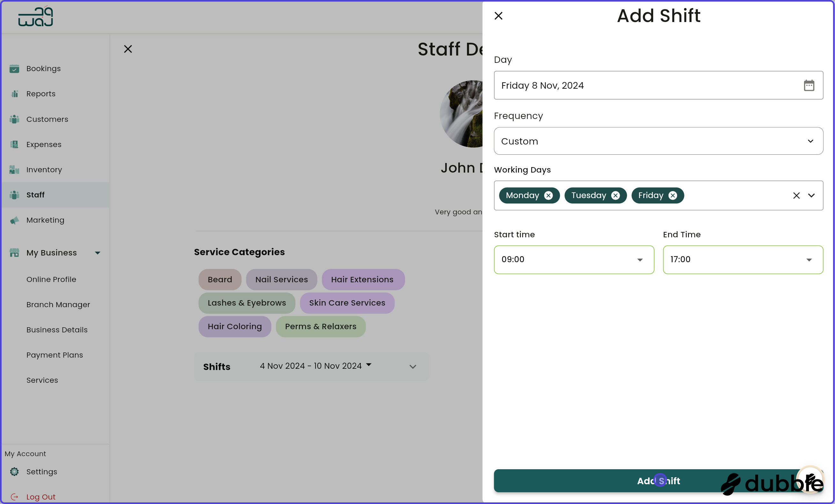Screen dimensions: 835x504
Task: Switch to the Staff section
Action: [36, 195]
